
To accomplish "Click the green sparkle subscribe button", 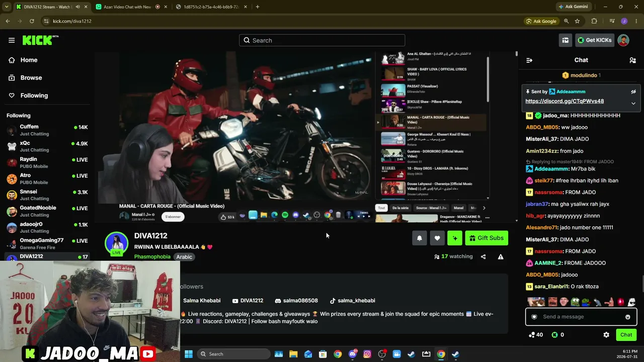I will coord(455,238).
